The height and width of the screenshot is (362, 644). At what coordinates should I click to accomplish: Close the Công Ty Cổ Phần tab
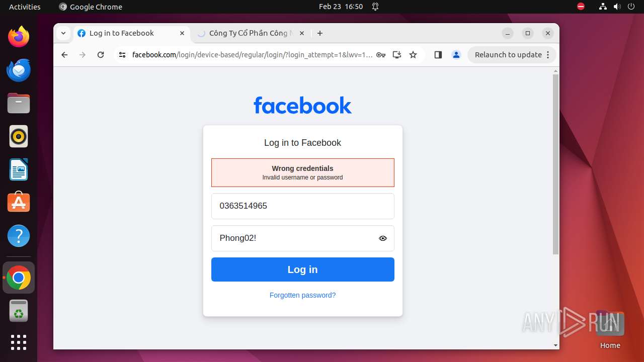[x=302, y=33]
